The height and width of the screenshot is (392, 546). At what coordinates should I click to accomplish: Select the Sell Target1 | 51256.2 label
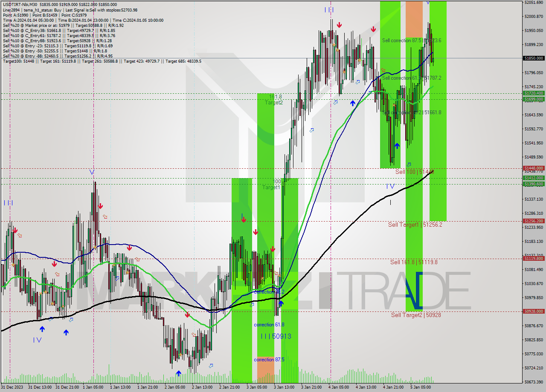tap(415, 225)
